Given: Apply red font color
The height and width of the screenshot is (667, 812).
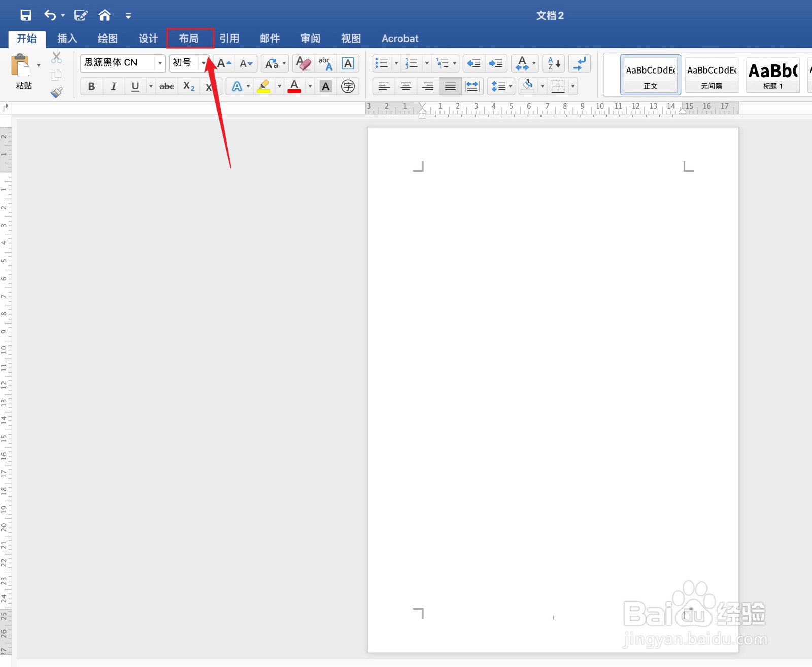Looking at the screenshot, I should [x=294, y=86].
